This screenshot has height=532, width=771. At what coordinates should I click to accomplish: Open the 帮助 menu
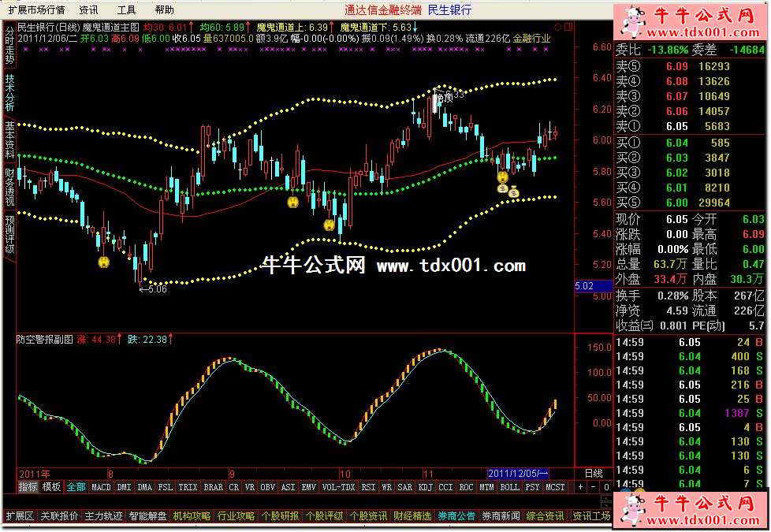tap(164, 10)
